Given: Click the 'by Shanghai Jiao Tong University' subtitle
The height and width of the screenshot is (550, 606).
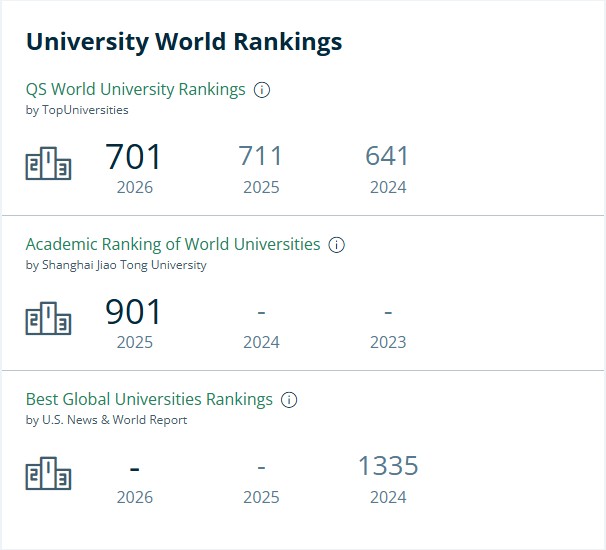Looking at the screenshot, I should 116,265.
